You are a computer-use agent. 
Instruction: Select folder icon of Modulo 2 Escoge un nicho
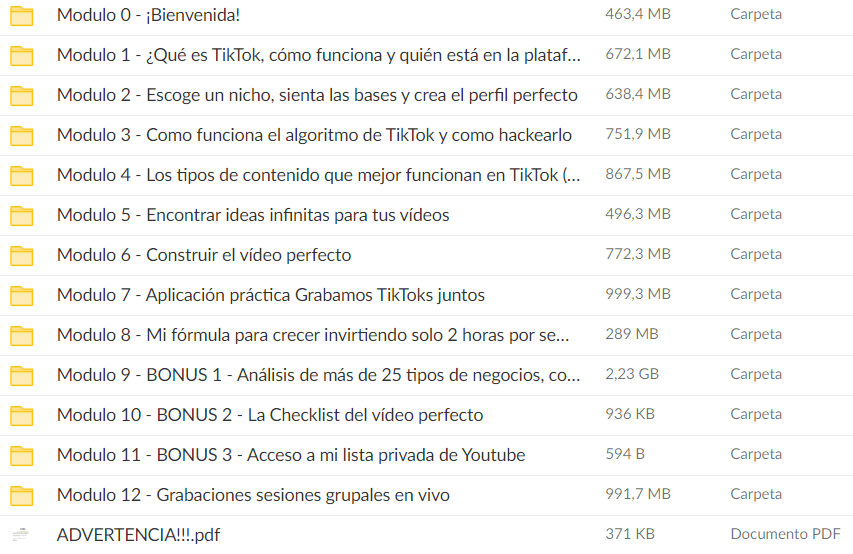click(x=22, y=96)
